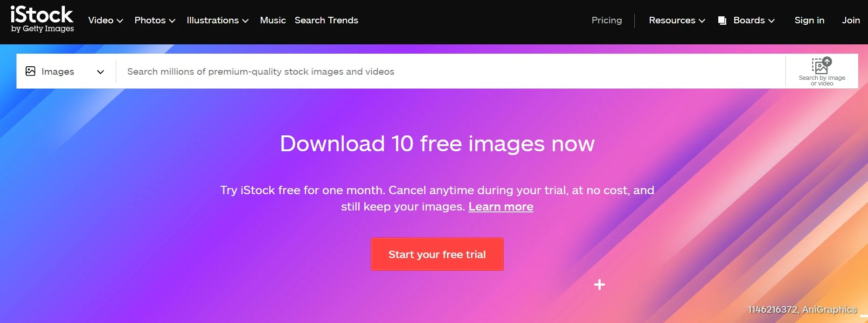Focus the stock images search field
The width and height of the screenshot is (868, 323).
coord(448,71)
